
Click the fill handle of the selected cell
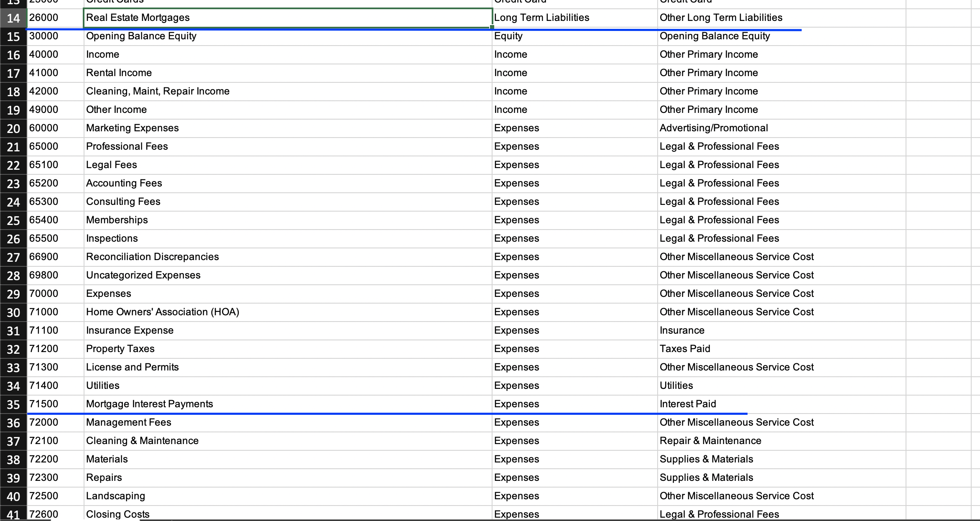pos(492,27)
